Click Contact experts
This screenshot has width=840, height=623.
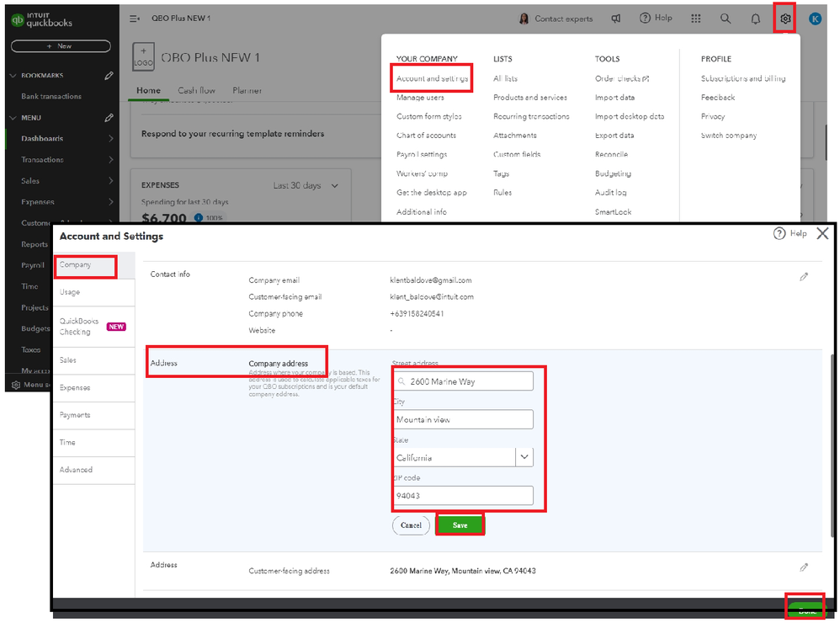coord(556,19)
